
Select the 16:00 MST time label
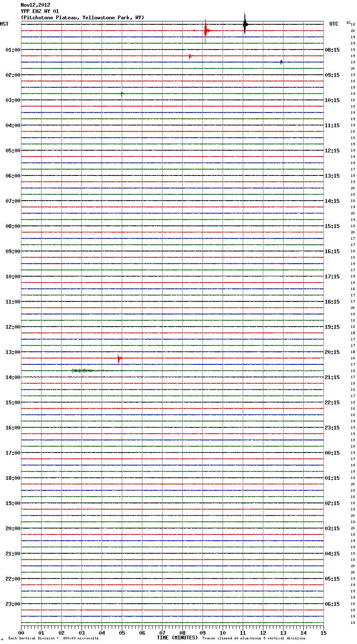point(13,428)
